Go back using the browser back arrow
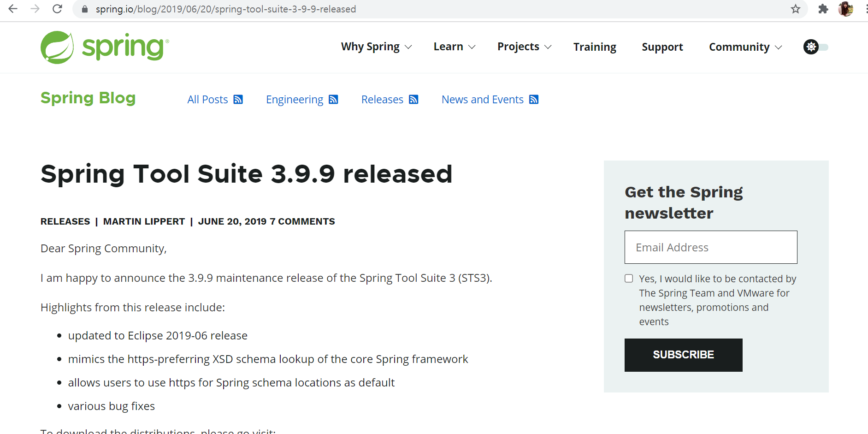The image size is (868, 434). click(x=13, y=9)
